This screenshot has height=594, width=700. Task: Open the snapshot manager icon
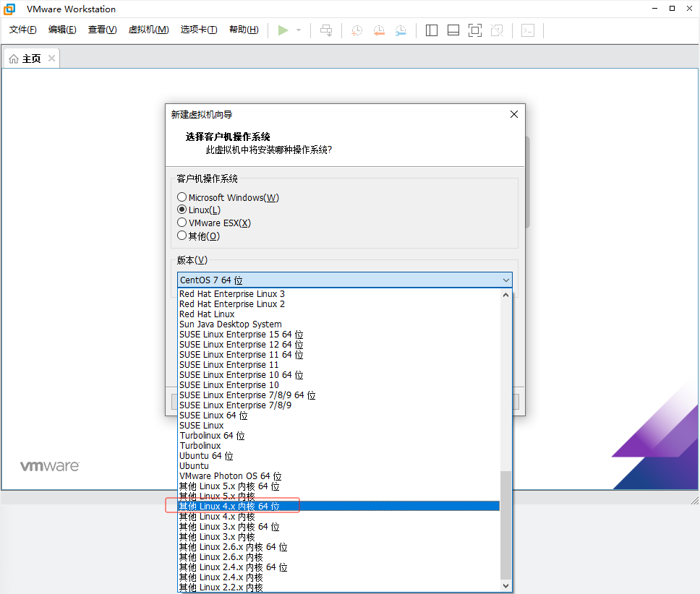pos(401,30)
